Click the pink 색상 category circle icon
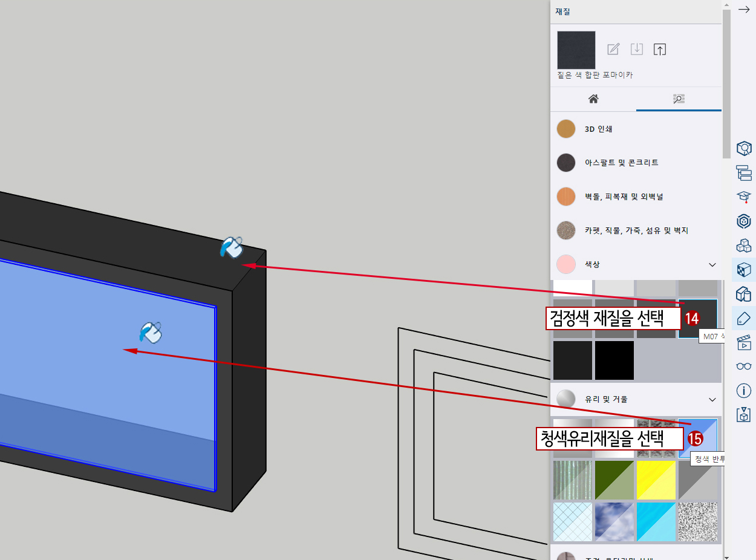The height and width of the screenshot is (560, 756). coord(566,265)
